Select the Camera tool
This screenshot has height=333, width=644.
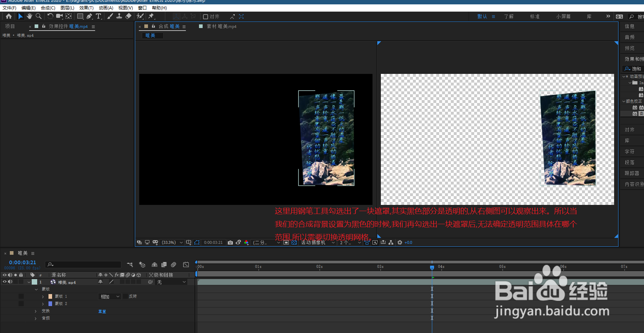(x=59, y=16)
